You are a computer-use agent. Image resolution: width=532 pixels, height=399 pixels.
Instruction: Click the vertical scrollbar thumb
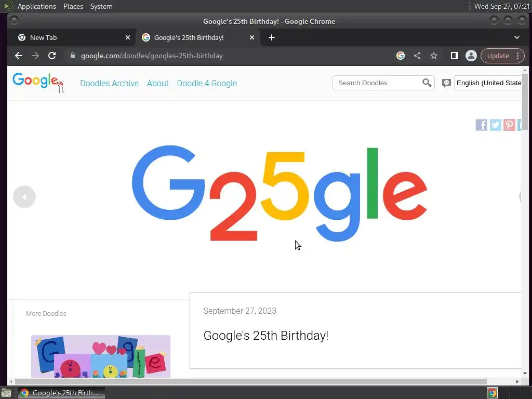point(525,101)
